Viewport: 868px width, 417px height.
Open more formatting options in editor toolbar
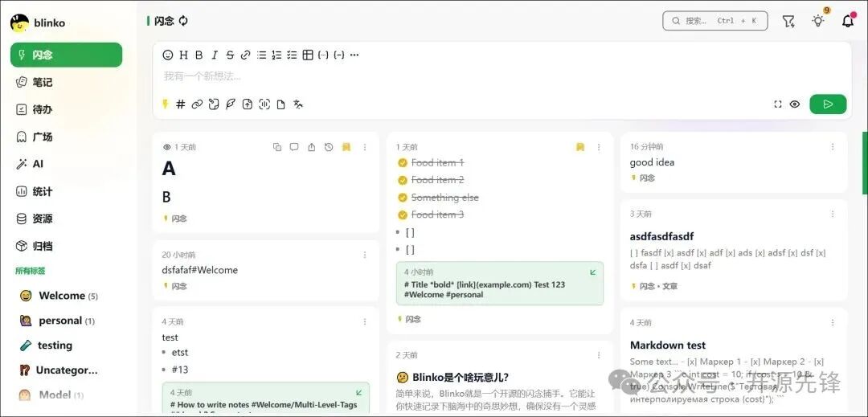[355, 55]
